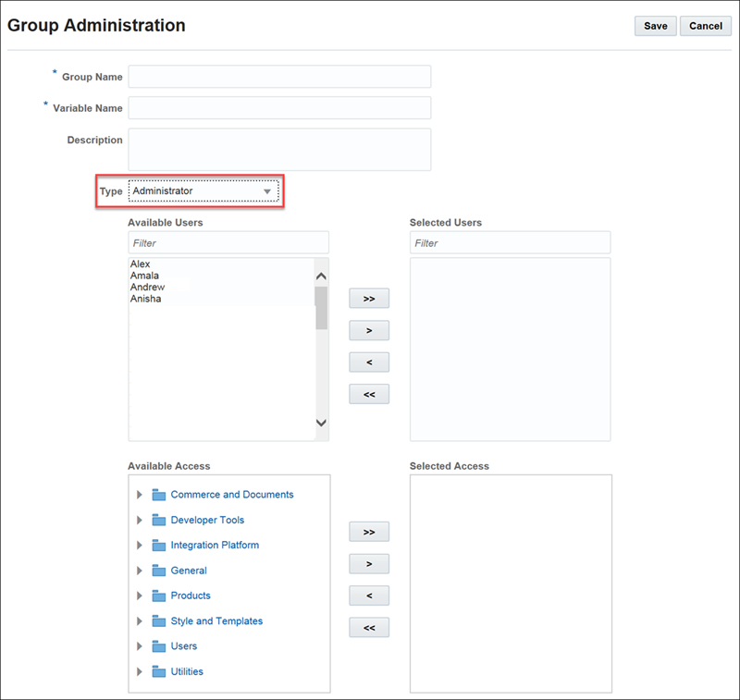Click the Group Name text field

coord(279,77)
